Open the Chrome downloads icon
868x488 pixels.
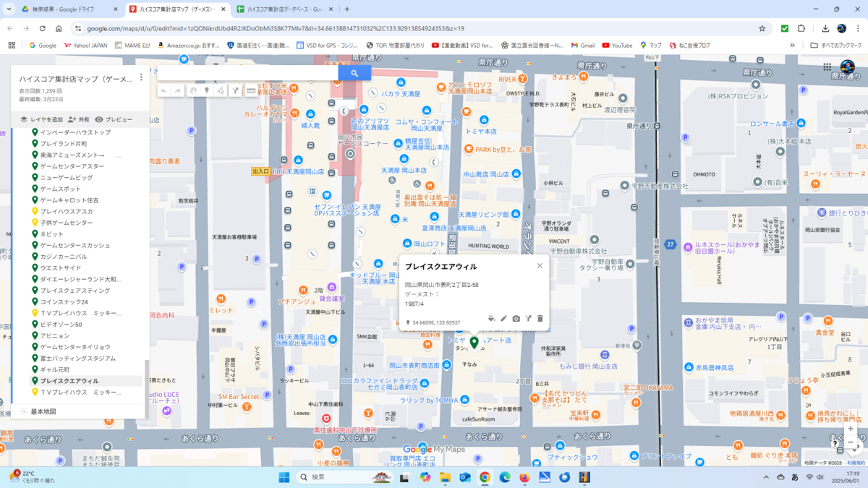tap(825, 29)
